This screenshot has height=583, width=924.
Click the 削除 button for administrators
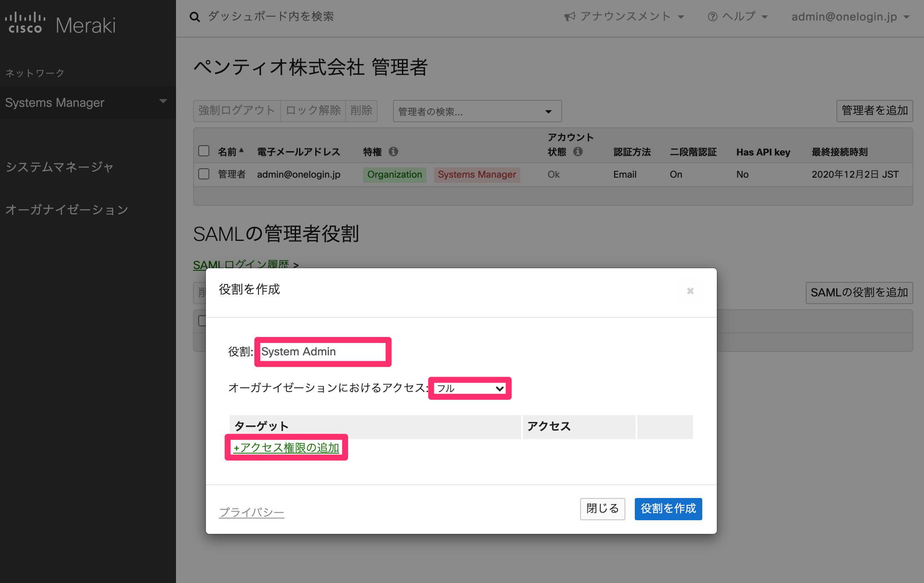click(361, 111)
